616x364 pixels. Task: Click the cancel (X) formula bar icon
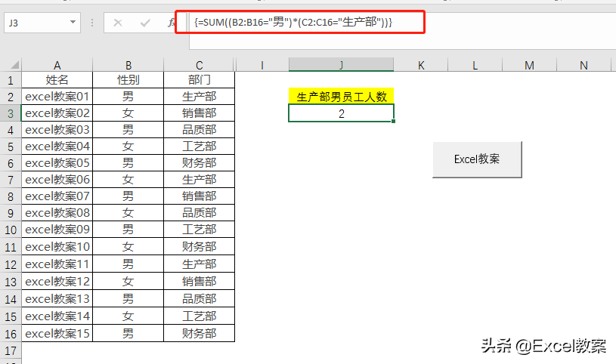(117, 23)
